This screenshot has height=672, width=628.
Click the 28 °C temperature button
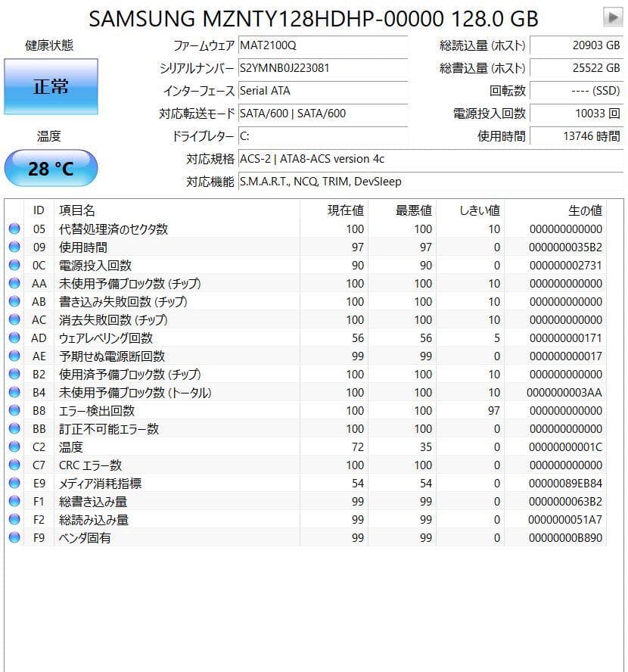[50, 168]
